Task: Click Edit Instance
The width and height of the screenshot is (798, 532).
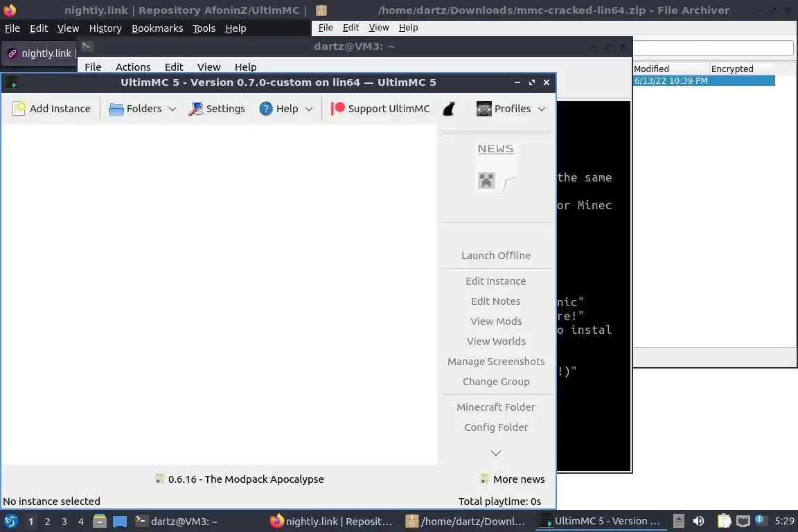Action: pos(496,281)
